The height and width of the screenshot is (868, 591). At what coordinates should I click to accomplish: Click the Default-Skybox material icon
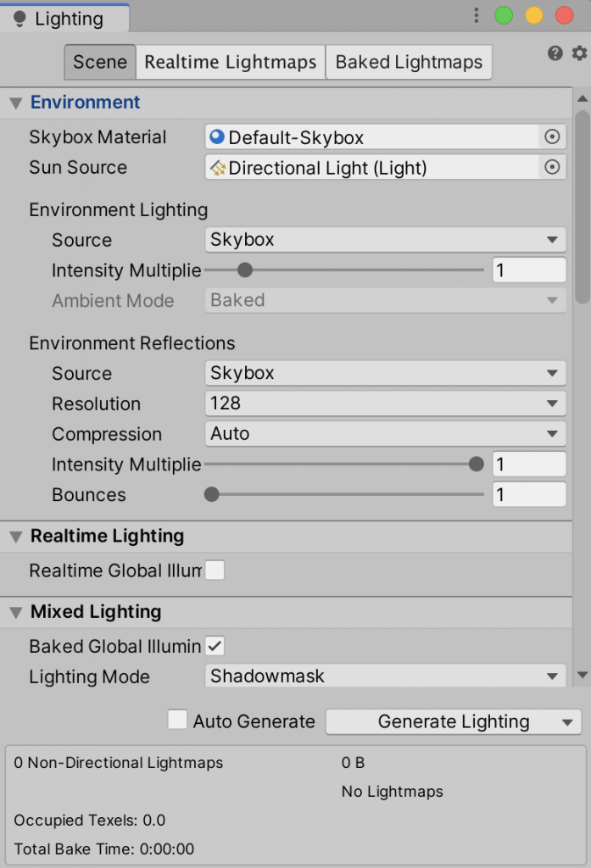[218, 136]
